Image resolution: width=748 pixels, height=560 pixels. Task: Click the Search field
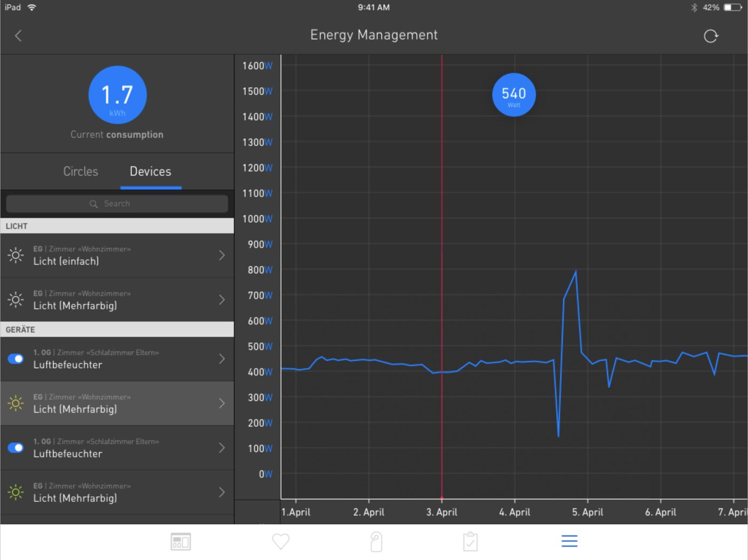pyautogui.click(x=117, y=204)
